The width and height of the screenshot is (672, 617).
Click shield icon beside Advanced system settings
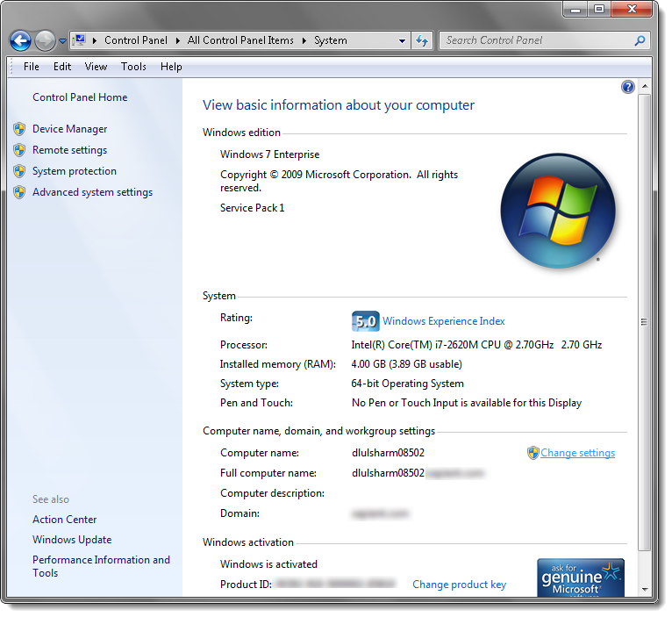19,192
